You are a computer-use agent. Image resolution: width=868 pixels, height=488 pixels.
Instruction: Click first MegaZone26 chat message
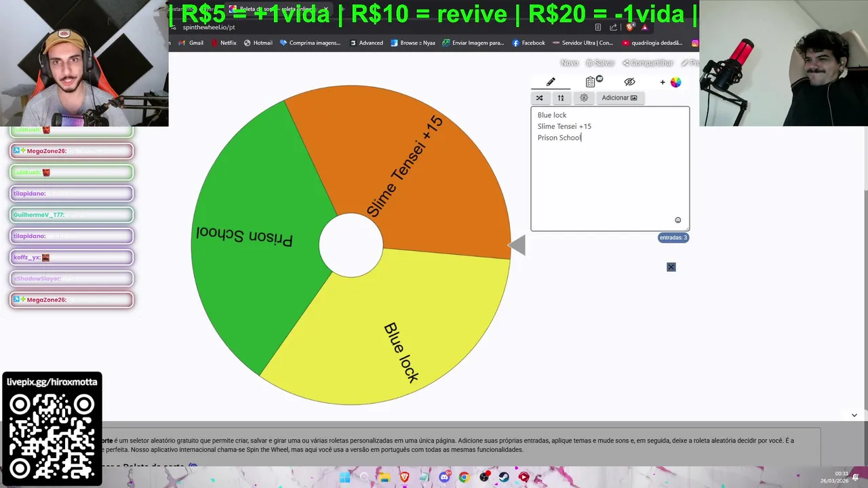[x=72, y=151]
